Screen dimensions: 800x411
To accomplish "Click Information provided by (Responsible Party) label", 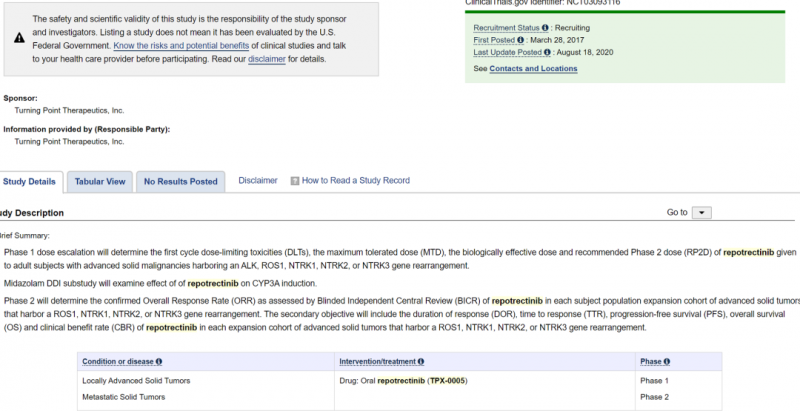I will 87,130.
